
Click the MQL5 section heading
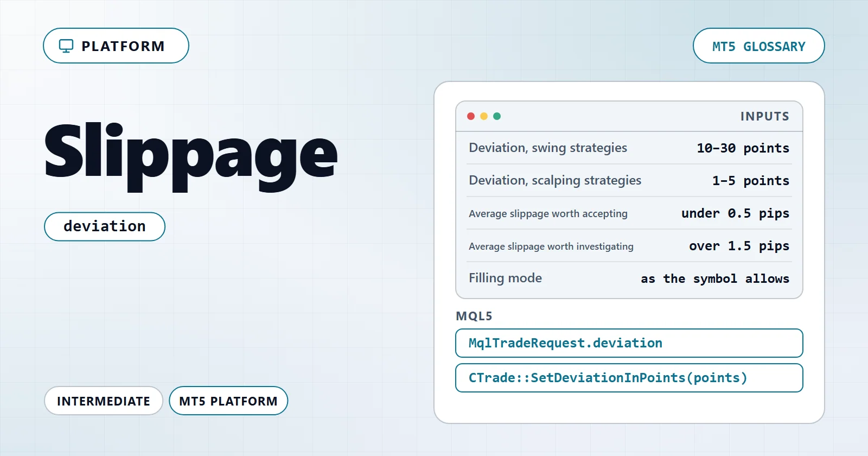pyautogui.click(x=474, y=316)
